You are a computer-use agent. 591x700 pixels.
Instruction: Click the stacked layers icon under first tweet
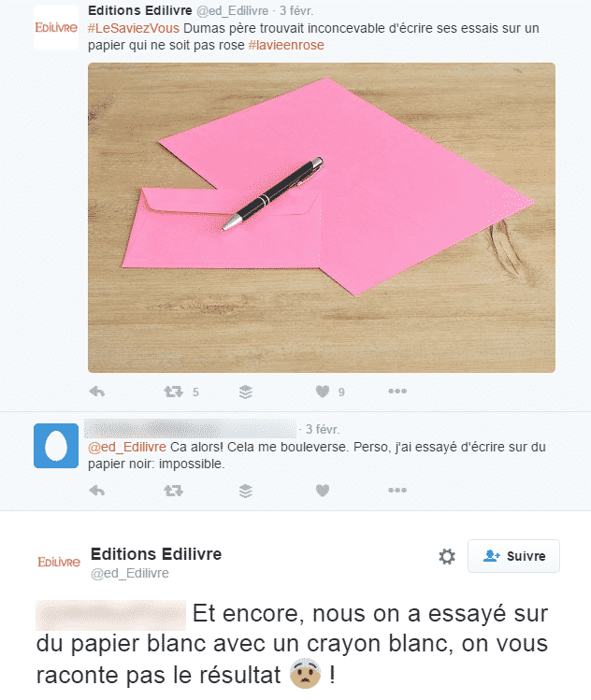click(246, 392)
